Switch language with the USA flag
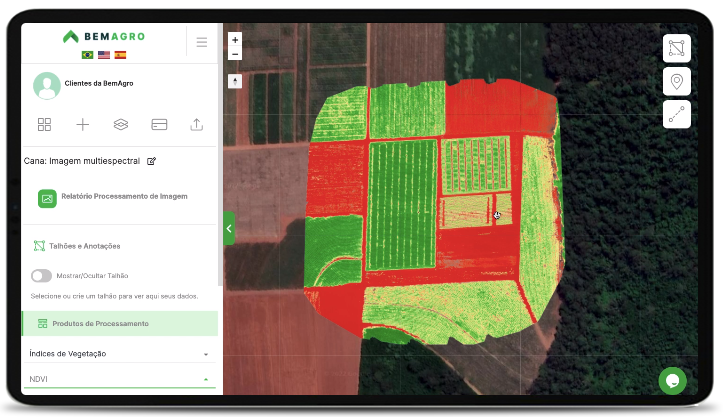This screenshot has height=417, width=723. tap(104, 55)
